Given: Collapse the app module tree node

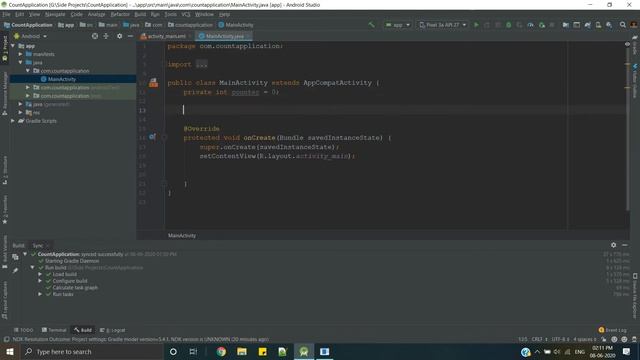Looking at the screenshot, I should tap(13, 46).
